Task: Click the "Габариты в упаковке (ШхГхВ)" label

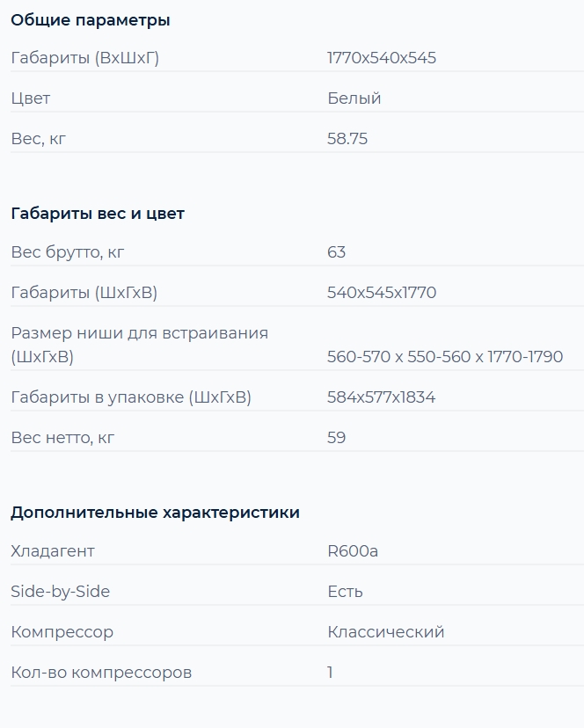Action: pyautogui.click(x=131, y=397)
